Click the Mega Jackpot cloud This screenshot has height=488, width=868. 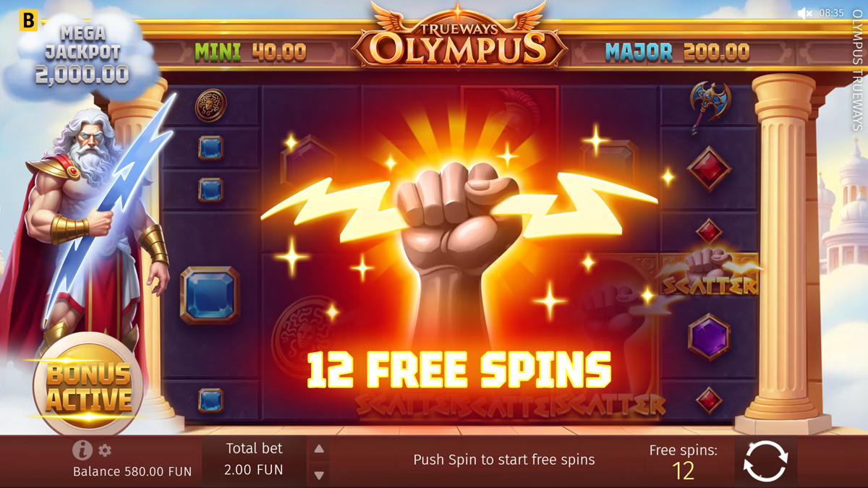82,55
